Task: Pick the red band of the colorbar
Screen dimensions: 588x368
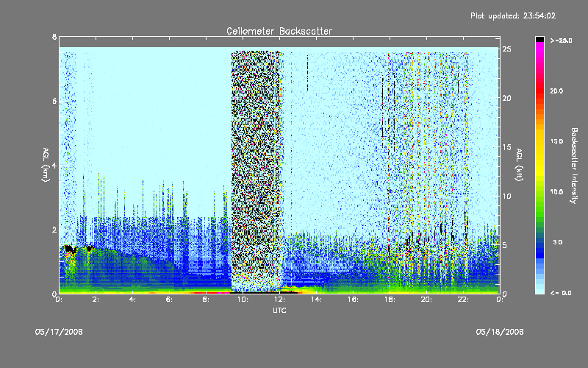Action: (539, 92)
